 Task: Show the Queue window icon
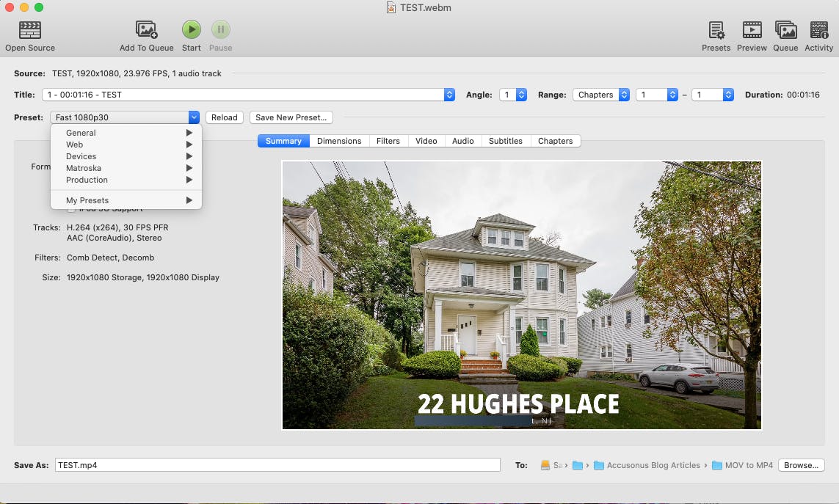pos(785,30)
